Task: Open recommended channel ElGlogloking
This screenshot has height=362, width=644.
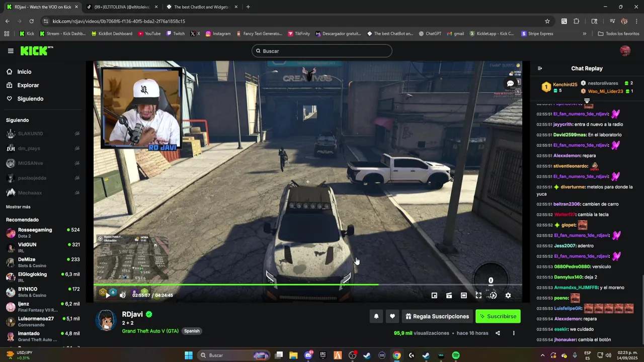Action: tap(43, 277)
